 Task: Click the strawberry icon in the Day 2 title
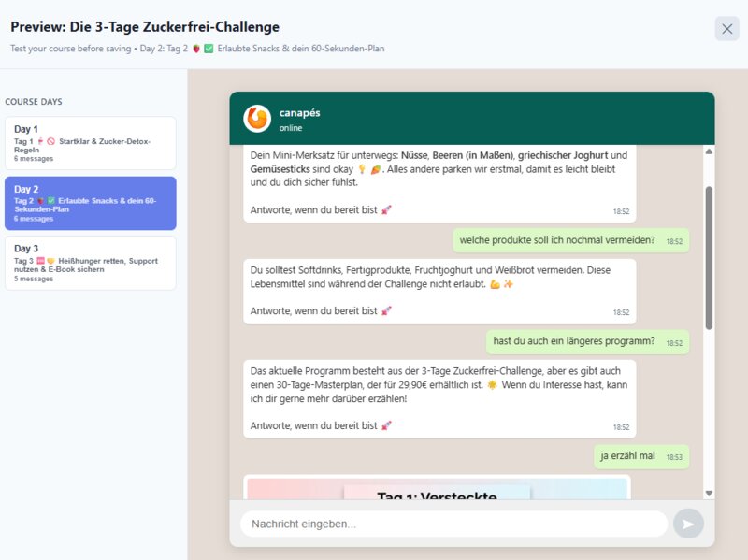pos(39,200)
